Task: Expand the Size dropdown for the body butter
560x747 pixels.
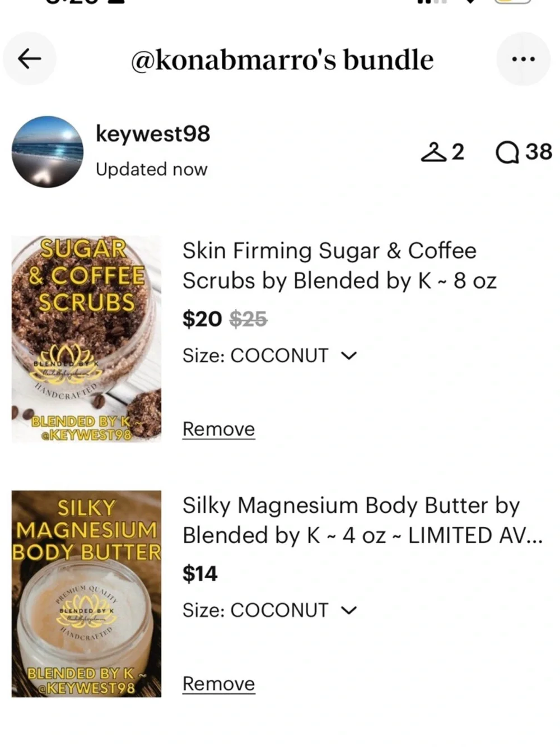Action: (x=269, y=610)
